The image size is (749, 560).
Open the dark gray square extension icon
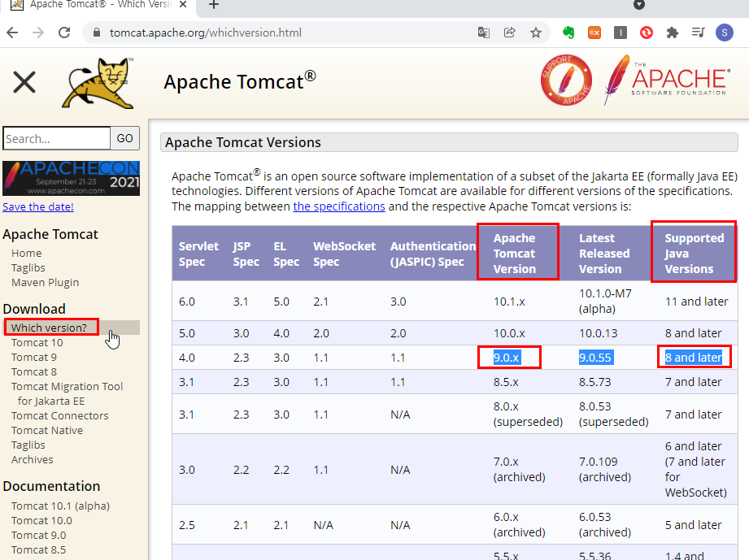tap(621, 33)
